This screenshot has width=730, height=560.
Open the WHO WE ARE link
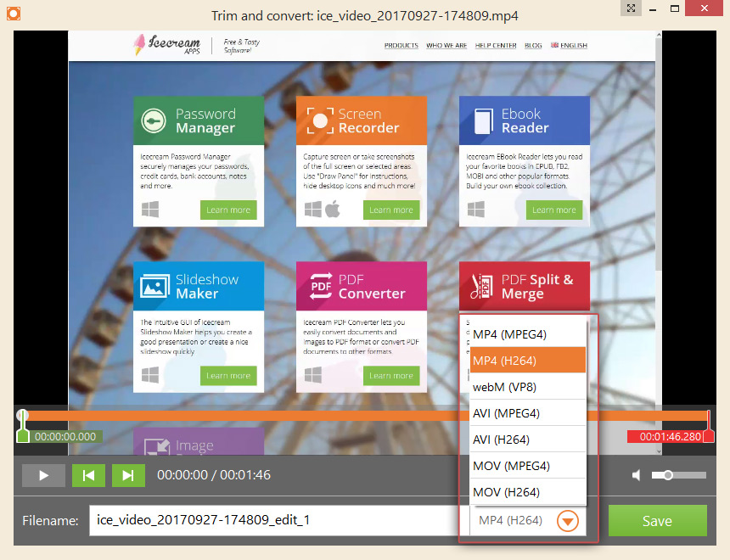coord(446,45)
